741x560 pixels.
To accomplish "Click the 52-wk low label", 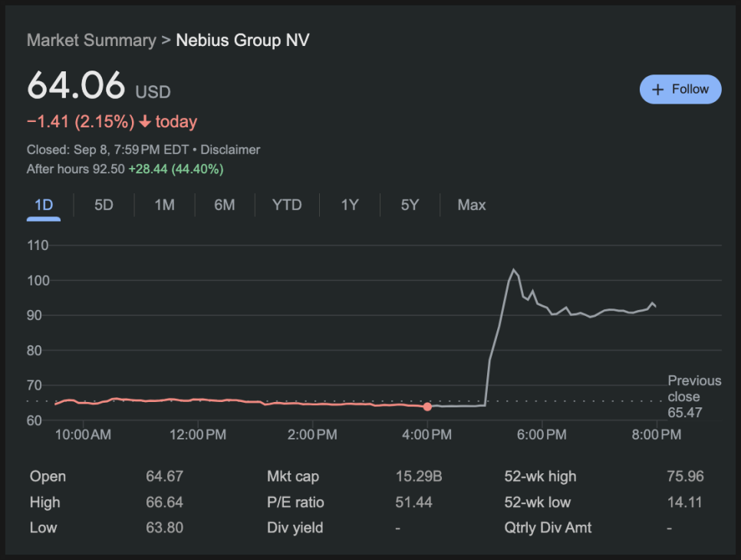I will 537,502.
